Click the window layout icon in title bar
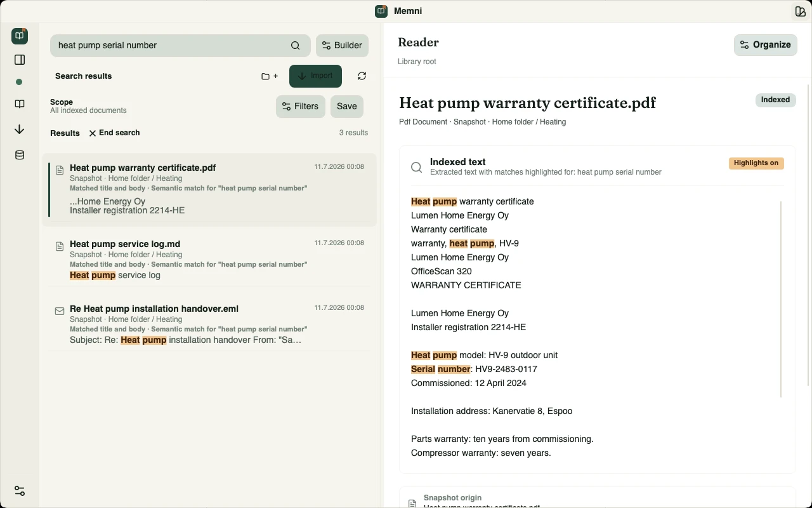Viewport: 812px width, 508px height. [800, 11]
